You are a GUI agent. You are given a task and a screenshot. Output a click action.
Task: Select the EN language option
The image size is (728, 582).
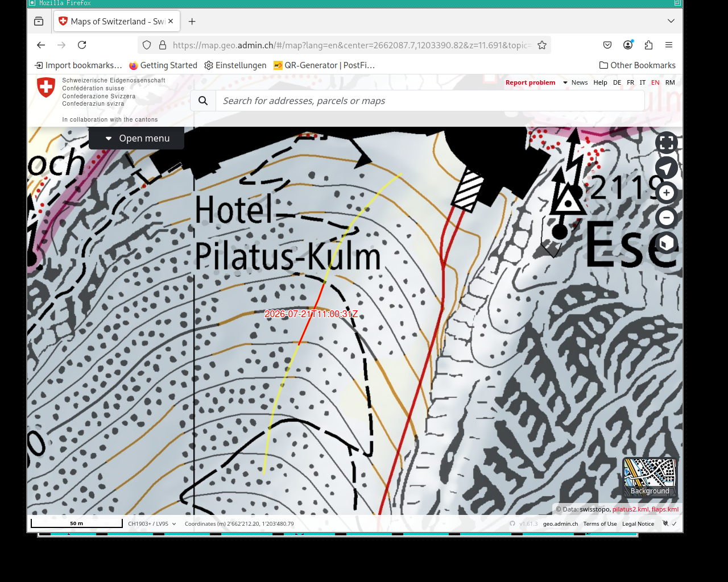(x=655, y=83)
